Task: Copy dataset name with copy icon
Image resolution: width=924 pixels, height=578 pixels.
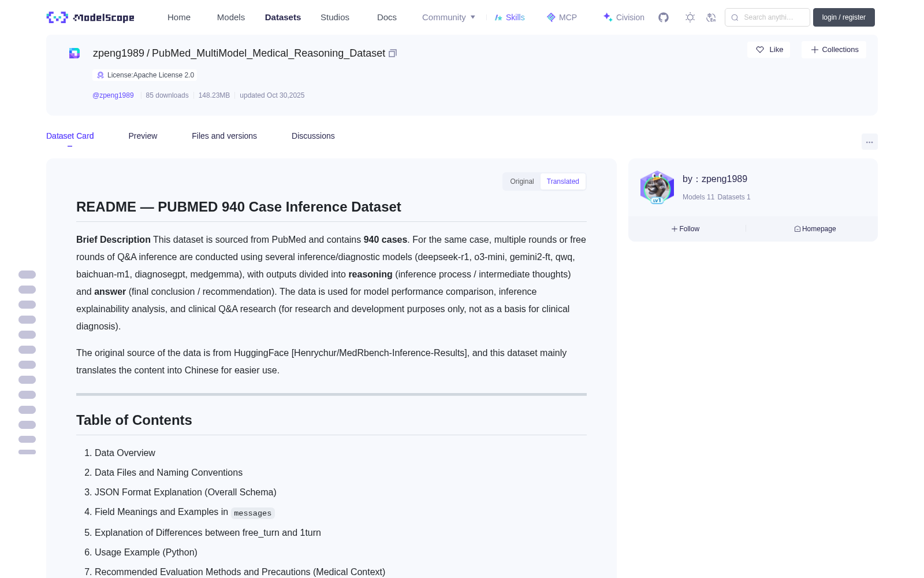Action: pyautogui.click(x=393, y=53)
